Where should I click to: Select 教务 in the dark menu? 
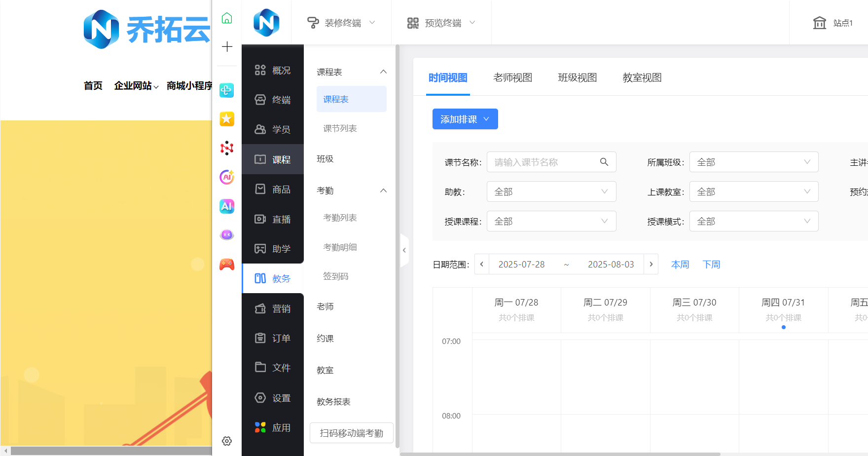pos(273,278)
